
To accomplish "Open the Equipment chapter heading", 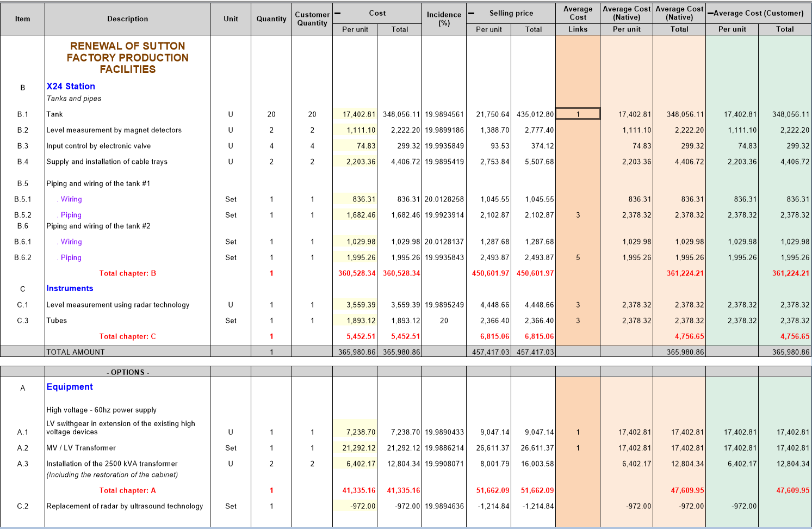I will click(x=70, y=387).
